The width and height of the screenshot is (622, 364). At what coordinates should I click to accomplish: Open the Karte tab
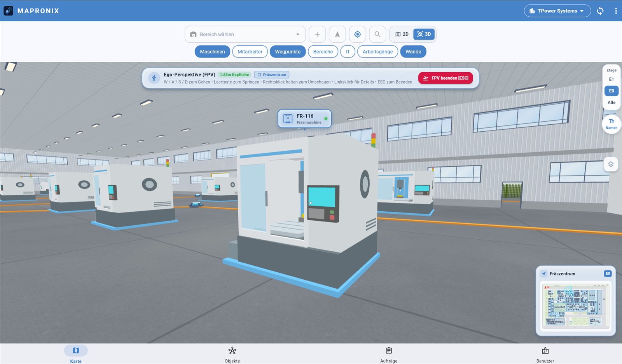[x=76, y=354]
